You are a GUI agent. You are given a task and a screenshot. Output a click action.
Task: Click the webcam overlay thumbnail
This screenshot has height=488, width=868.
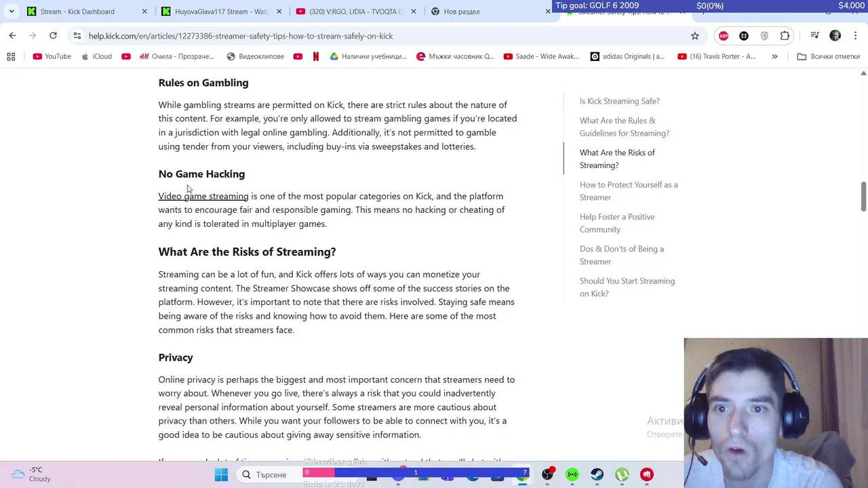[776, 413]
